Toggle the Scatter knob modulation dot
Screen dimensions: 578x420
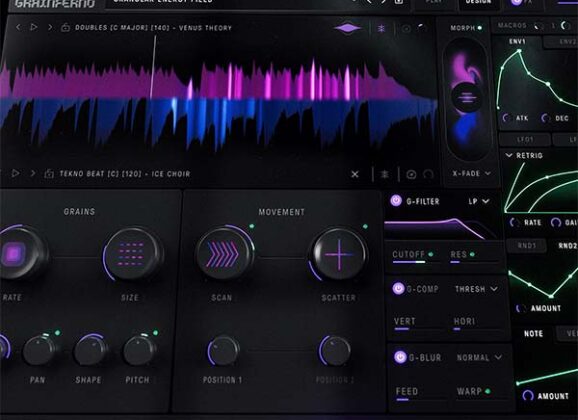pos(365,226)
